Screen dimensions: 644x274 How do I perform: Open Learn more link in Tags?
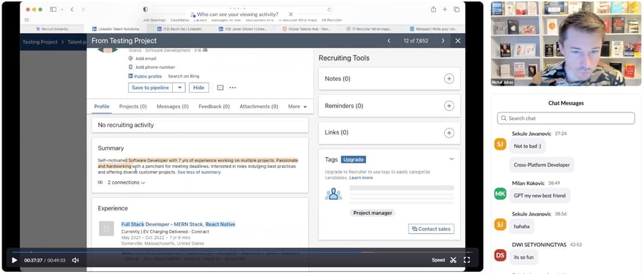pyautogui.click(x=361, y=178)
